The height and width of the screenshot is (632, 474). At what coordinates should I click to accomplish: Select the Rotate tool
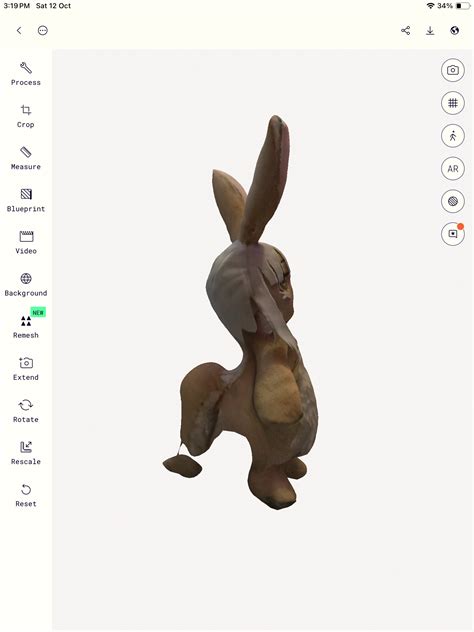point(26,411)
